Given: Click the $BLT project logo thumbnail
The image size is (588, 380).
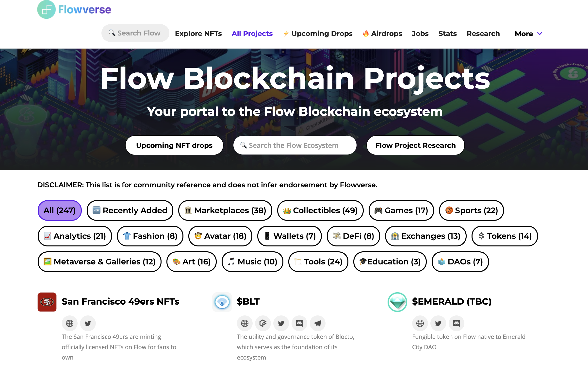Looking at the screenshot, I should (222, 302).
